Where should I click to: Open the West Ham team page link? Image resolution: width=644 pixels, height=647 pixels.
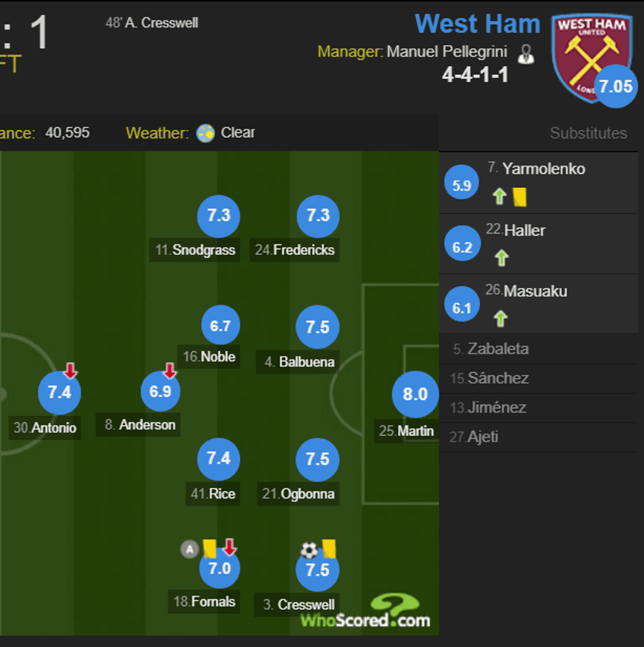click(477, 24)
